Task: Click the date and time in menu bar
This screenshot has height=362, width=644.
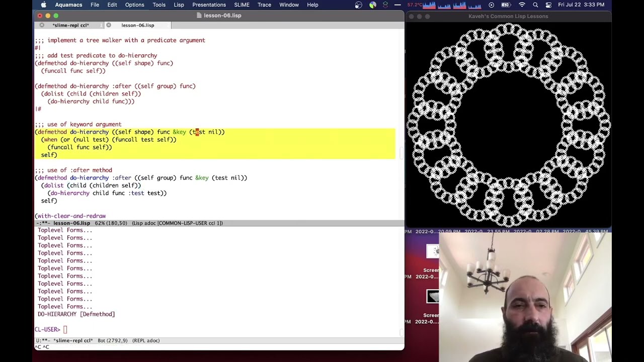Action: click(581, 5)
